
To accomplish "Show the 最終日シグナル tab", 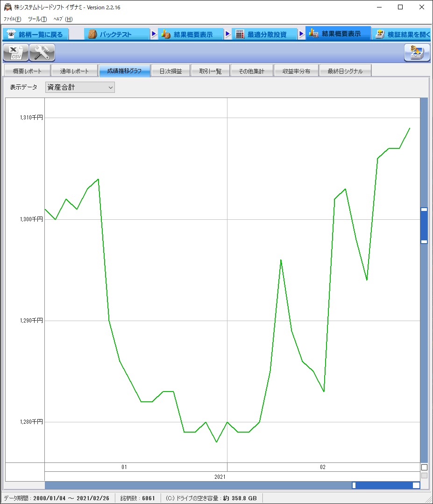I will click(345, 71).
